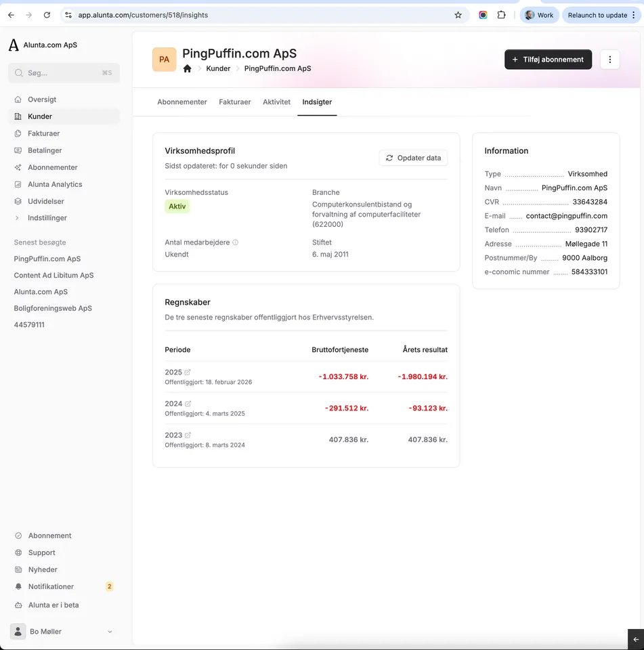Click the browser forward arrow
Viewport: 644px width, 650px height.
[28, 15]
